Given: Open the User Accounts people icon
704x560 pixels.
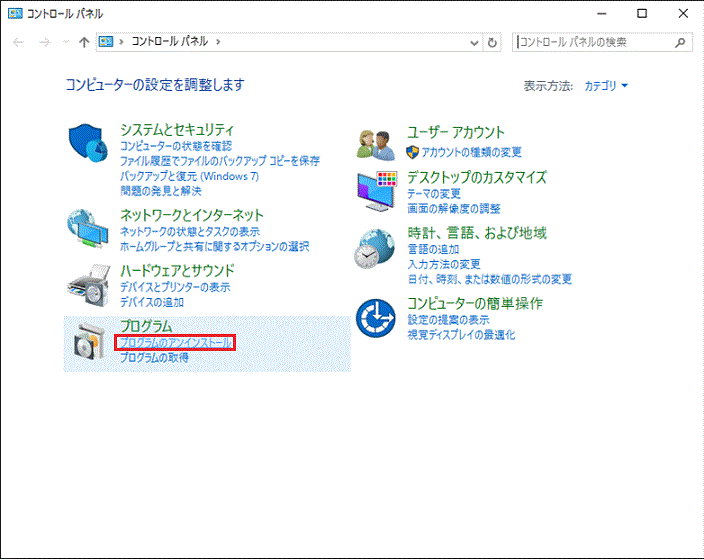Looking at the screenshot, I should click(x=375, y=145).
